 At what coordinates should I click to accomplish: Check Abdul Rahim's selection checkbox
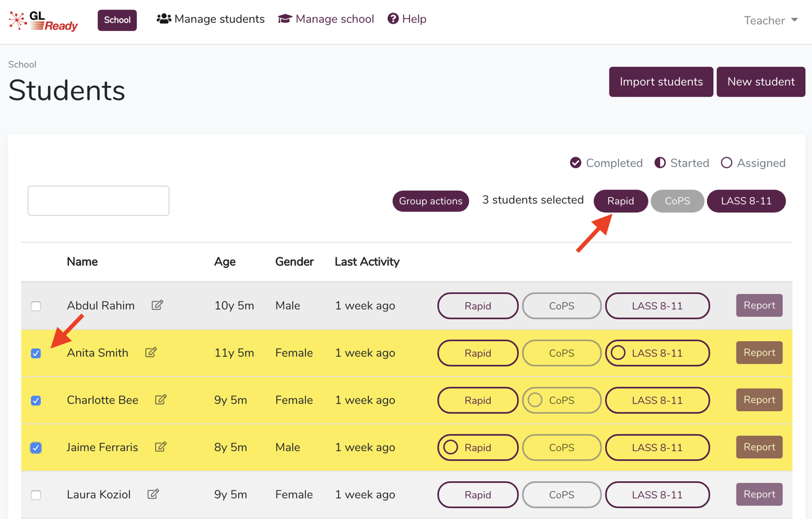[36, 306]
